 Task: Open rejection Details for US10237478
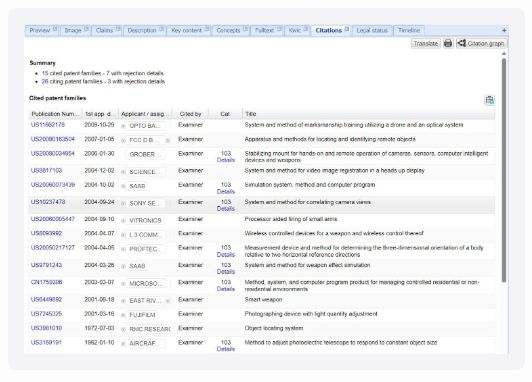pos(226,209)
